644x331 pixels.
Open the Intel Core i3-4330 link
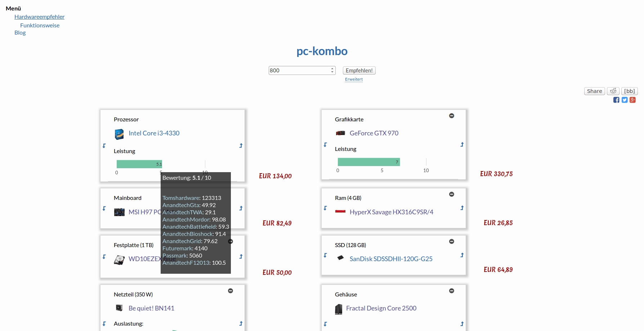tap(154, 133)
